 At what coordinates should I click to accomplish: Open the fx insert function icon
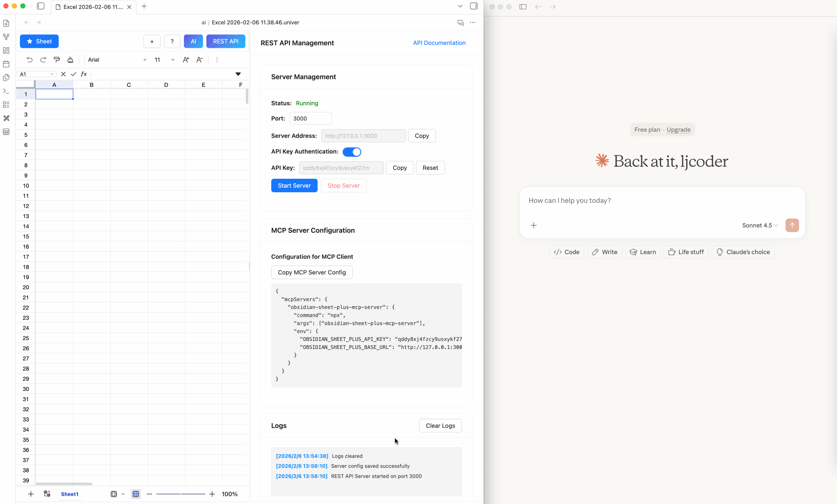(84, 74)
